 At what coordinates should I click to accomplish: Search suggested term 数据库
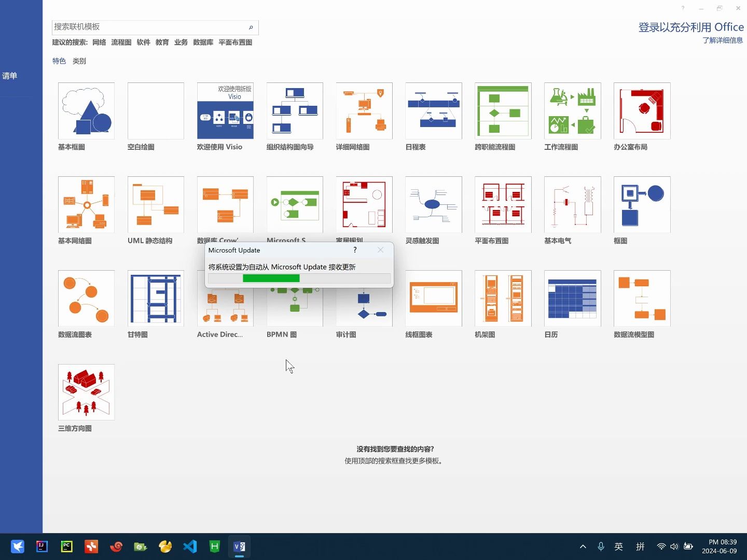pyautogui.click(x=203, y=43)
